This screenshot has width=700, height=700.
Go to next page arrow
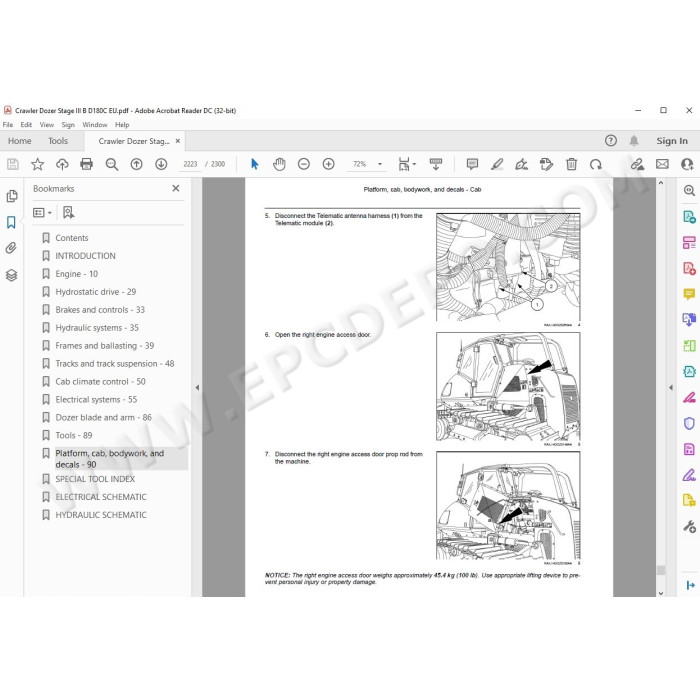161,164
